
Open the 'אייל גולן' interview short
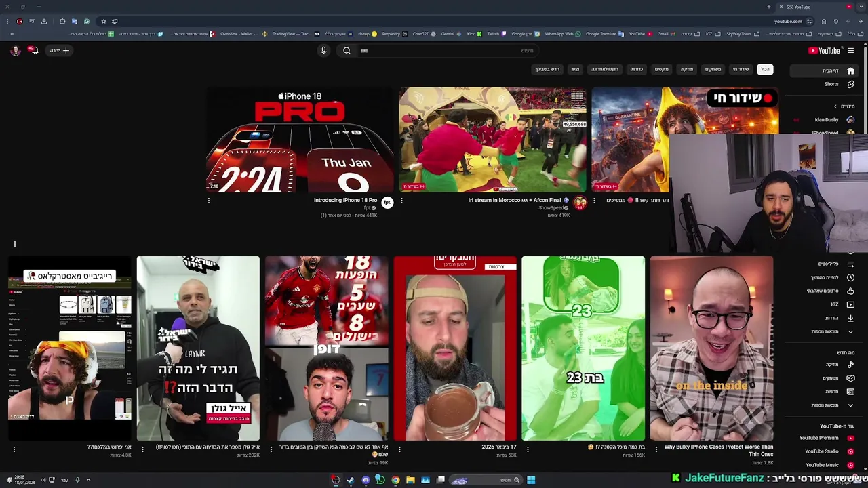pos(198,348)
